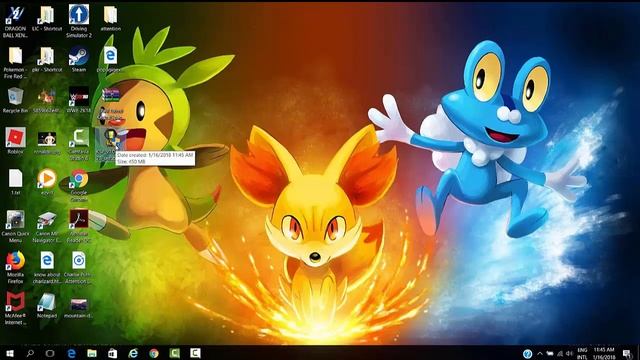
Task: Open the attention folder
Action: click(111, 18)
